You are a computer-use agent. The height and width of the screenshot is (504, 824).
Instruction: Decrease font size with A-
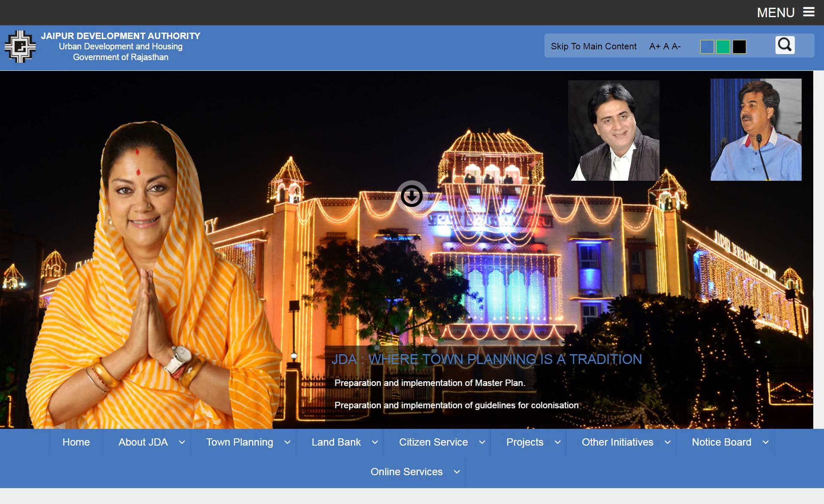pyautogui.click(x=676, y=46)
